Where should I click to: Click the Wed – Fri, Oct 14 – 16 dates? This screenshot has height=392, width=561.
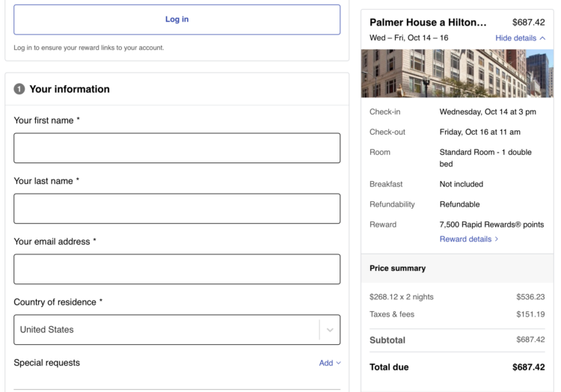(x=408, y=38)
